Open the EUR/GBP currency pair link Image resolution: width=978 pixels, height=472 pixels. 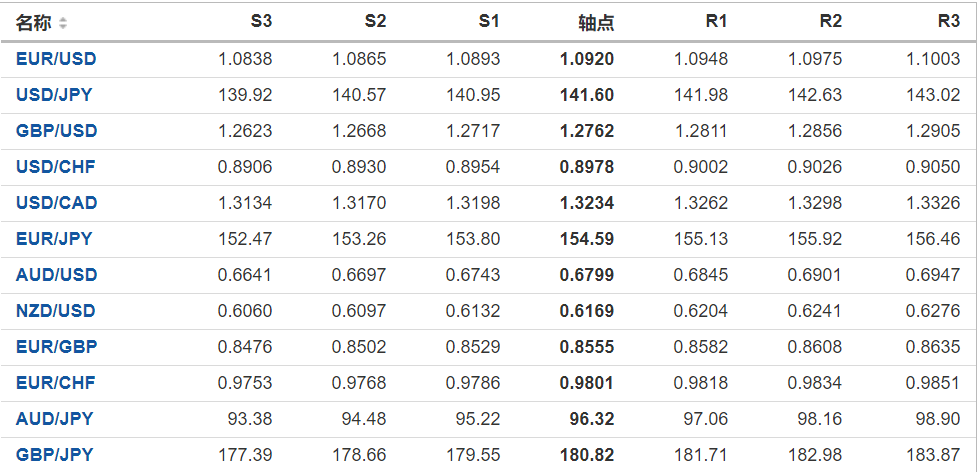point(56,347)
